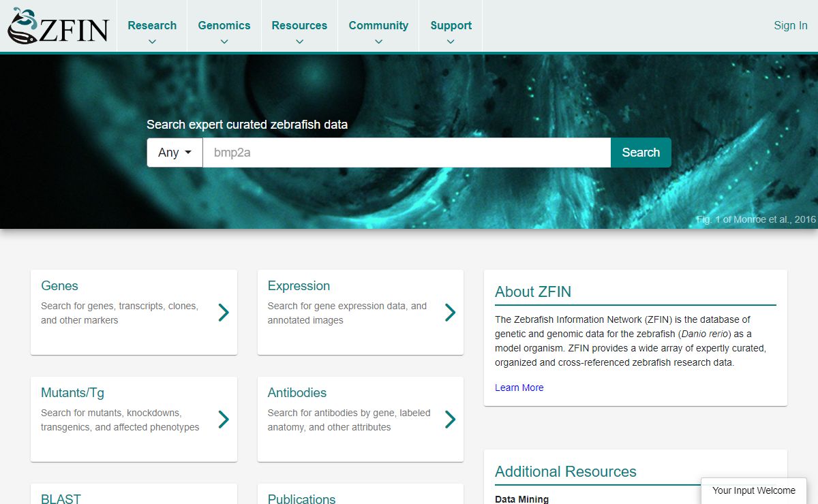Viewport: 818px width, 504px height.
Task: Open the Community menu
Action: (x=378, y=26)
